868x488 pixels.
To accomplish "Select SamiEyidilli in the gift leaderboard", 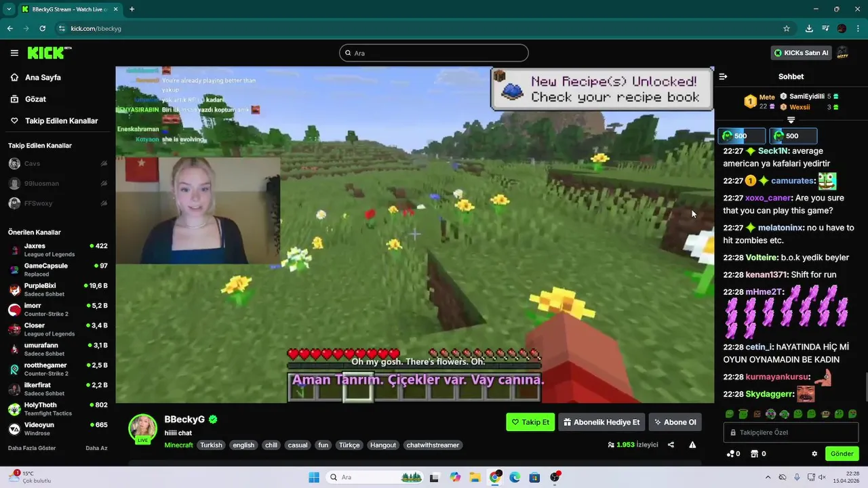I will [x=809, y=96].
